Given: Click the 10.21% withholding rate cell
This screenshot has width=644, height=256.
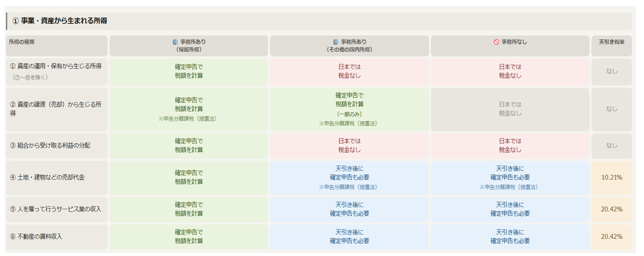Looking at the screenshot, I should [x=611, y=177].
